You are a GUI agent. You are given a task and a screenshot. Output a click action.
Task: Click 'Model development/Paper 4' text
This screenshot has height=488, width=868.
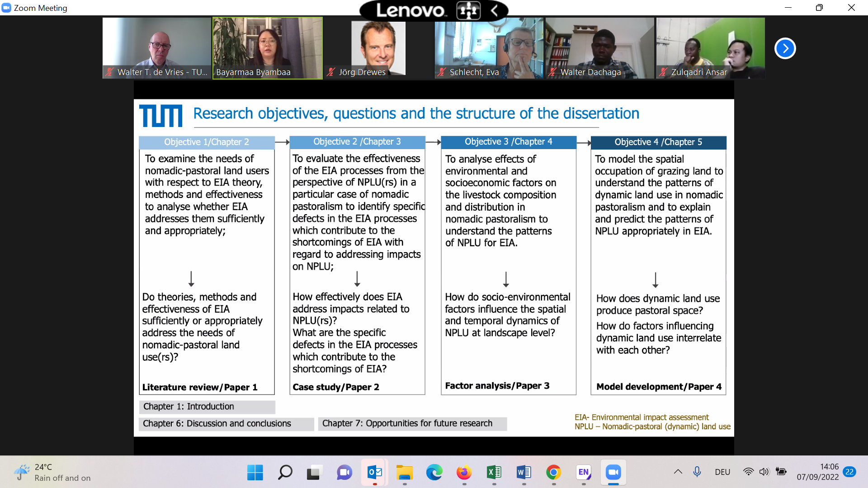pyautogui.click(x=659, y=387)
